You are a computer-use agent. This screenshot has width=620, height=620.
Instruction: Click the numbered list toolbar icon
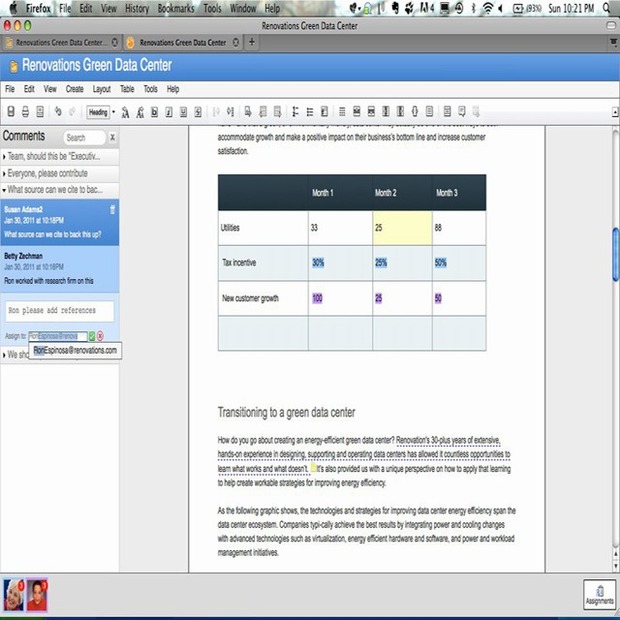pyautogui.click(x=295, y=112)
